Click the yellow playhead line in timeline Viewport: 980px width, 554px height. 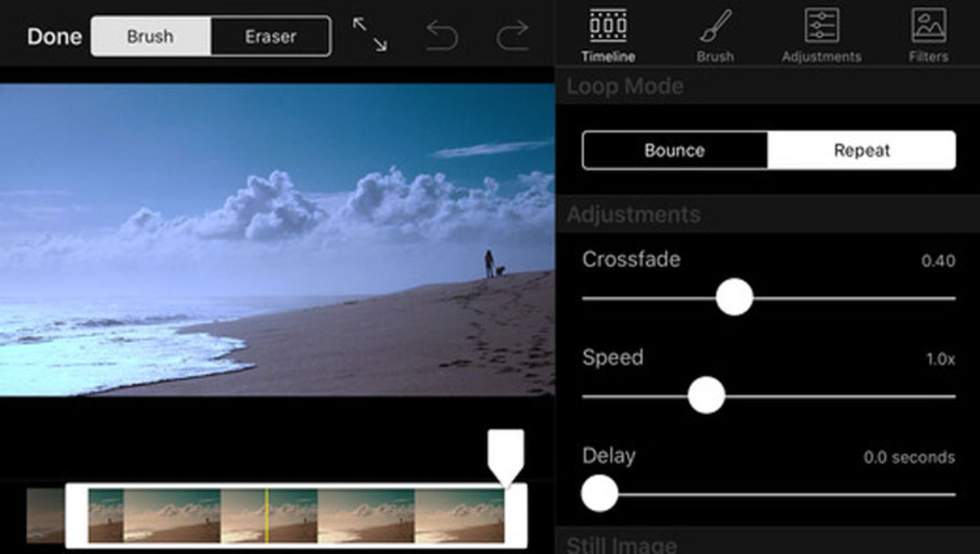tap(266, 516)
